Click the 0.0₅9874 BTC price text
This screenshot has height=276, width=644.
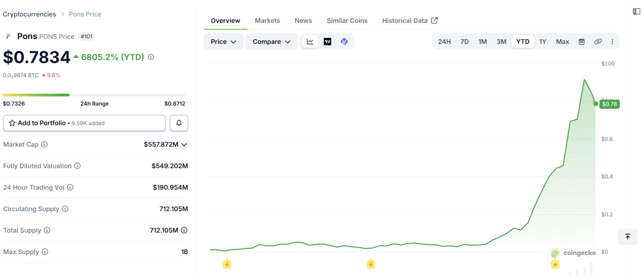21,75
